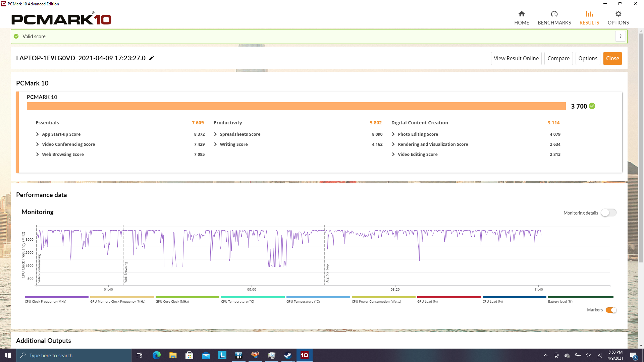The height and width of the screenshot is (362, 644).
Task: Open the OPTIONS tab
Action: 618,18
